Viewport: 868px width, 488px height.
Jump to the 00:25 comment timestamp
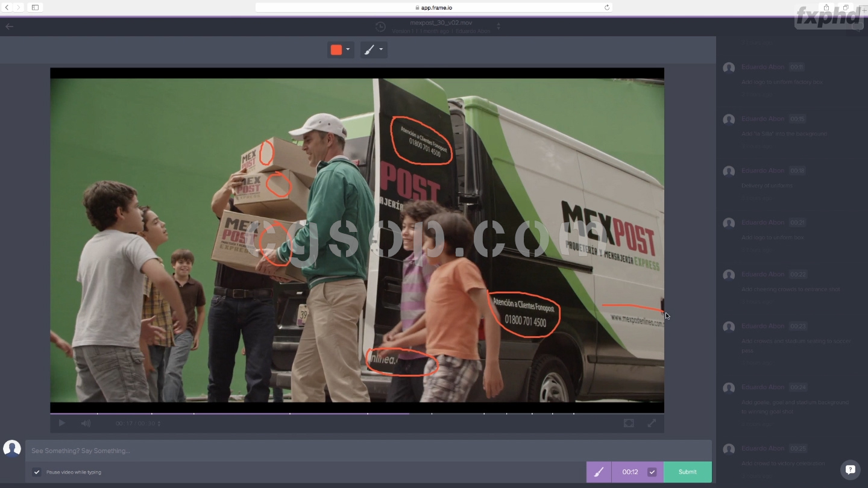click(x=797, y=448)
